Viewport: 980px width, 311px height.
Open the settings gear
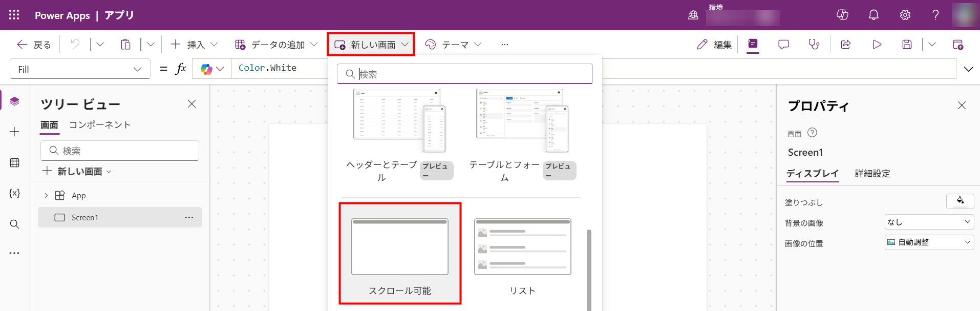(x=905, y=15)
